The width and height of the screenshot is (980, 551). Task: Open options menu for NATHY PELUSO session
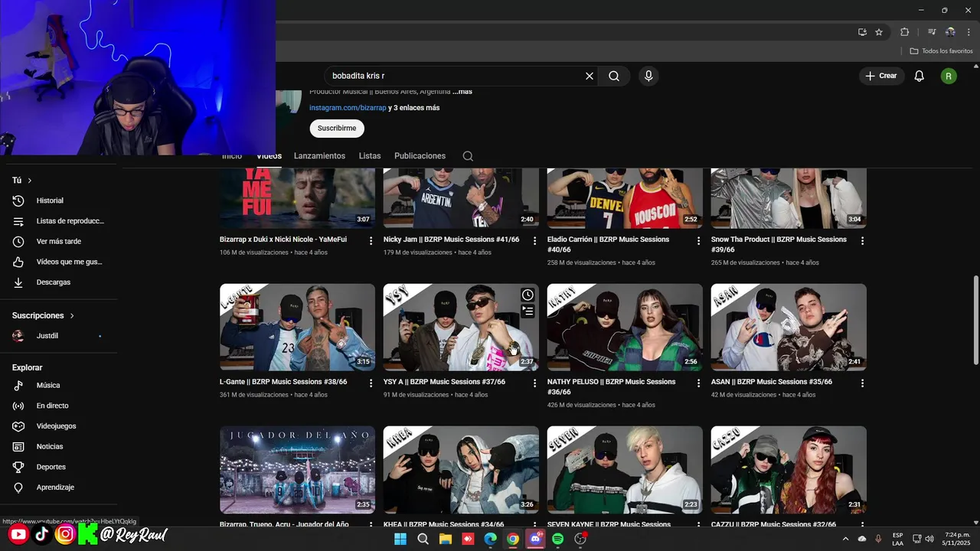[x=698, y=383]
